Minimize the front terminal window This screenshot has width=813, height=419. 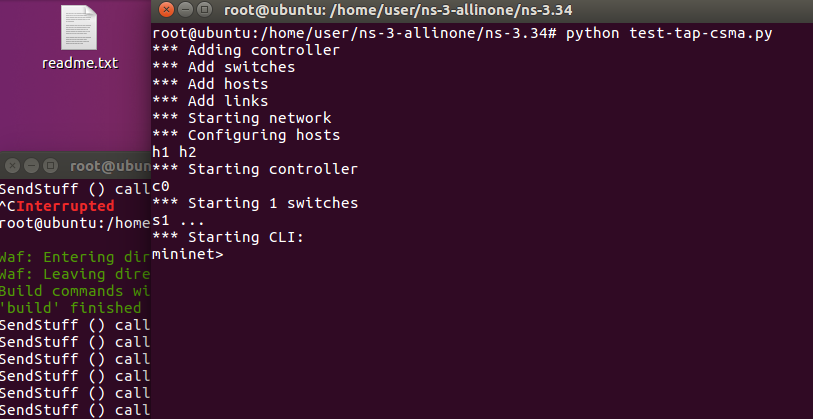pyautogui.click(x=185, y=9)
